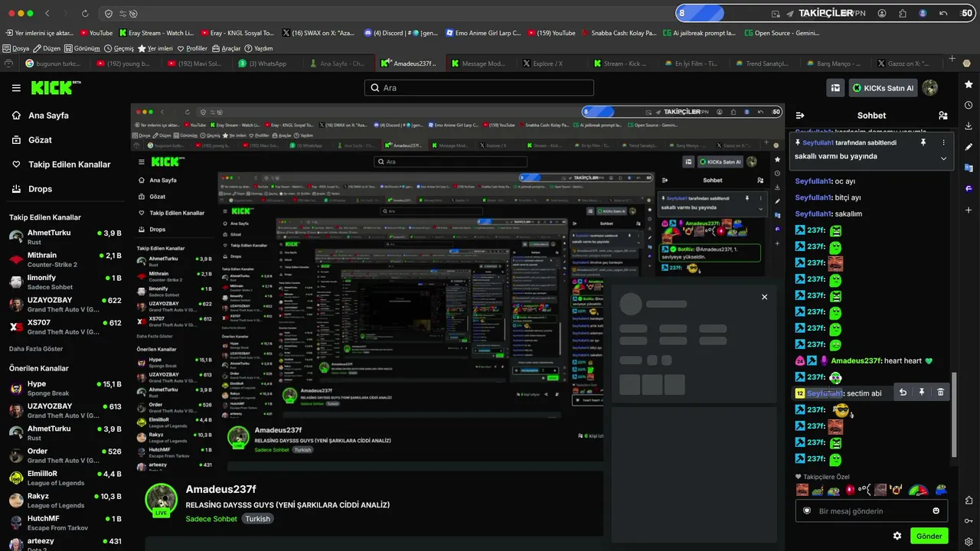Open the Araçlar menu
980x551 pixels.
(x=226, y=48)
